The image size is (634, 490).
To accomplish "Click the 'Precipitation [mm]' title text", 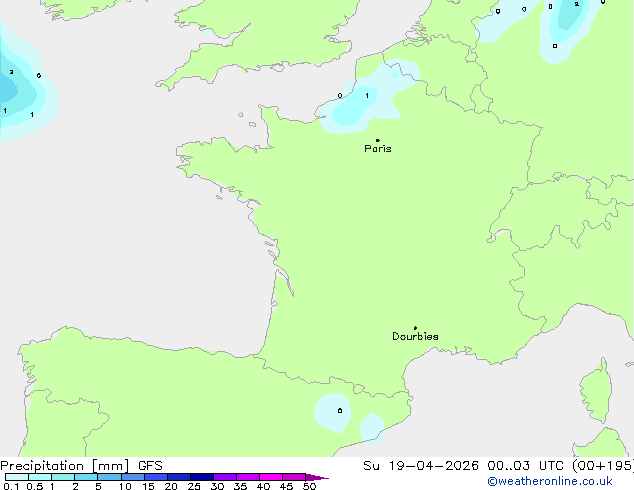I will (65, 466).
